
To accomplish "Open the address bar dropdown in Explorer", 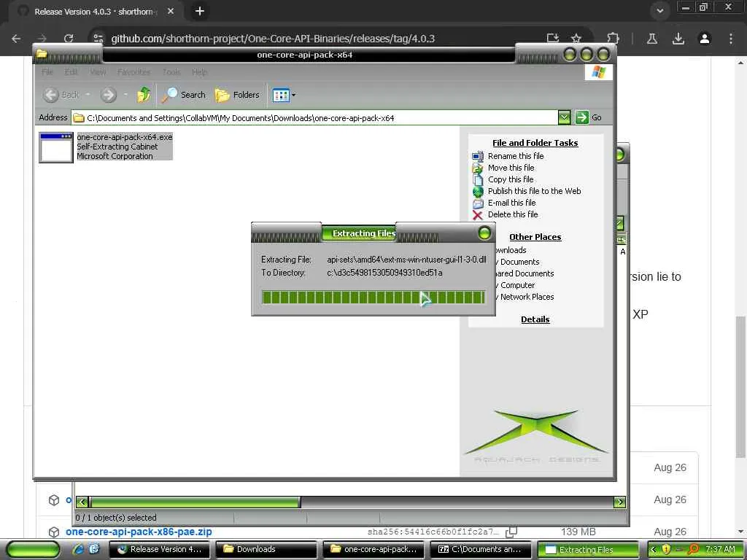I will [x=564, y=117].
